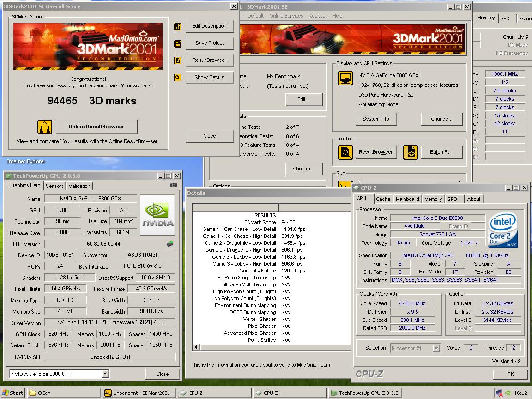Switch to front CPU-Z Memory tab
This screenshot has width=532, height=399.
click(433, 199)
